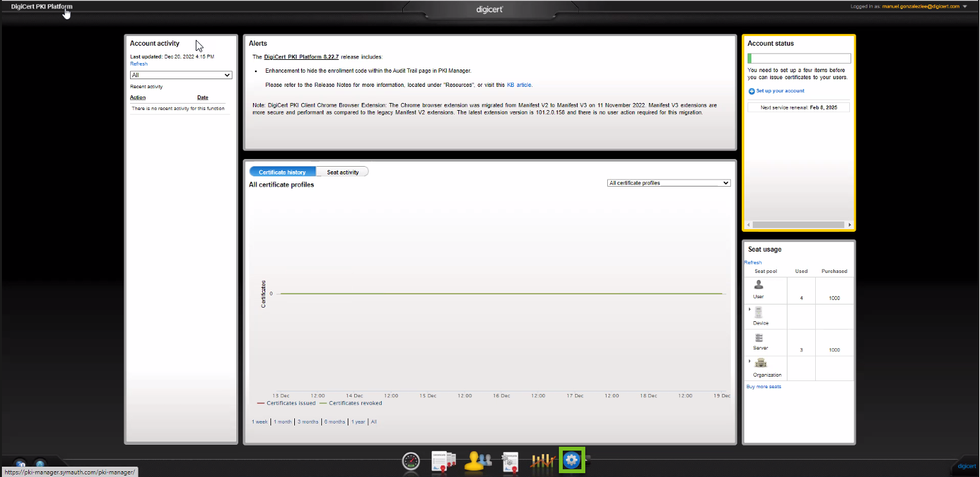Open the logged-in user menu arrow
The height and width of the screenshot is (477, 980).
coord(965,6)
